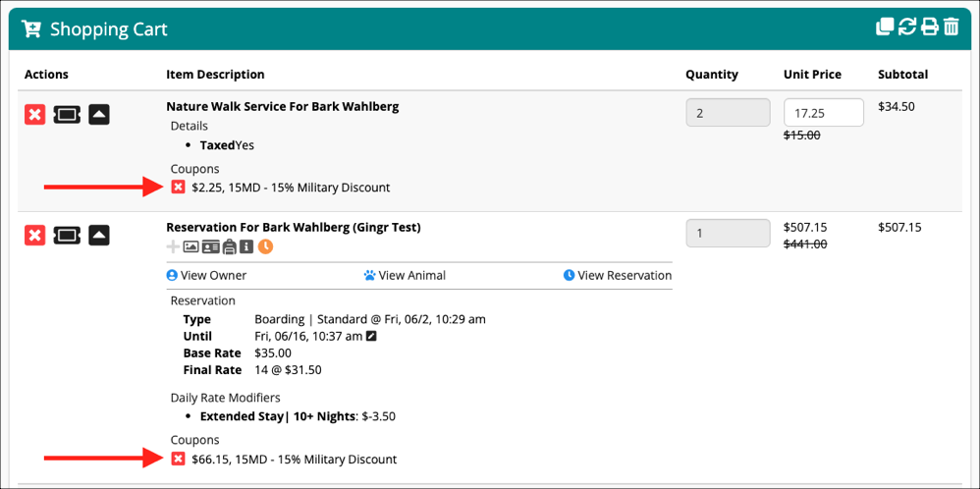Remove the Reservation For Bark Wahlberg item

point(35,235)
